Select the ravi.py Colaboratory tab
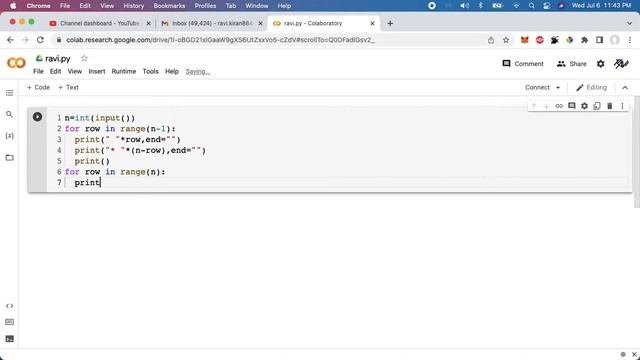This screenshot has height=360, width=640. pos(324,23)
